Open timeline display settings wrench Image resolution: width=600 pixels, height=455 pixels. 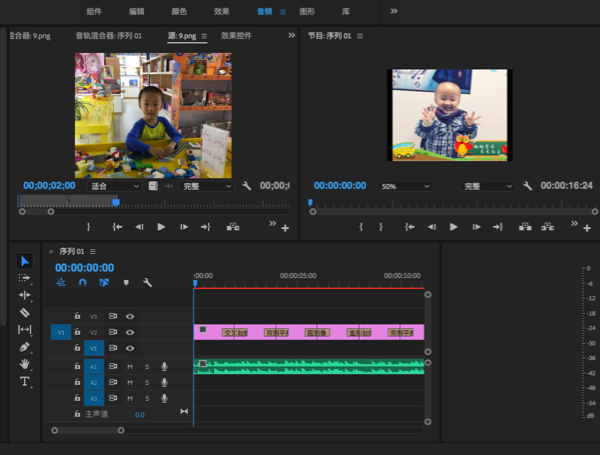pos(147,283)
